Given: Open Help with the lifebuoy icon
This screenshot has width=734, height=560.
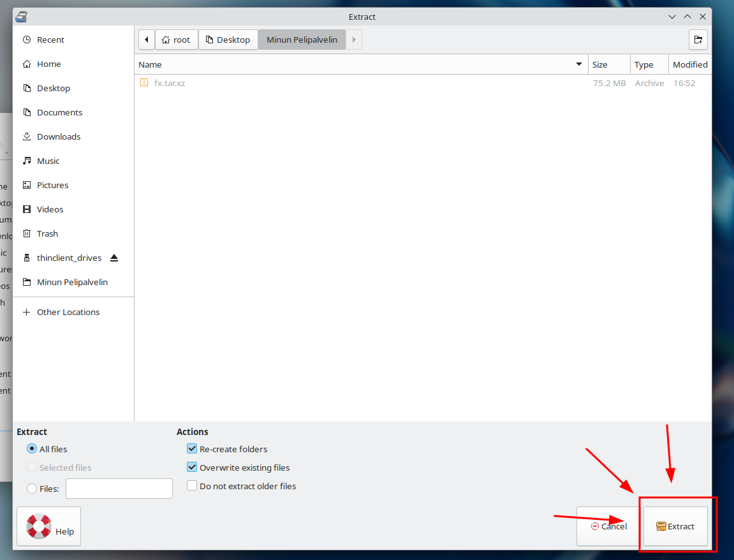Looking at the screenshot, I should (49, 526).
